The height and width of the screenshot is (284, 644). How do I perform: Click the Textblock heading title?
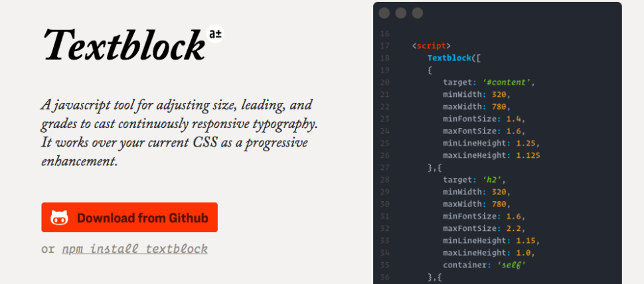[123, 45]
